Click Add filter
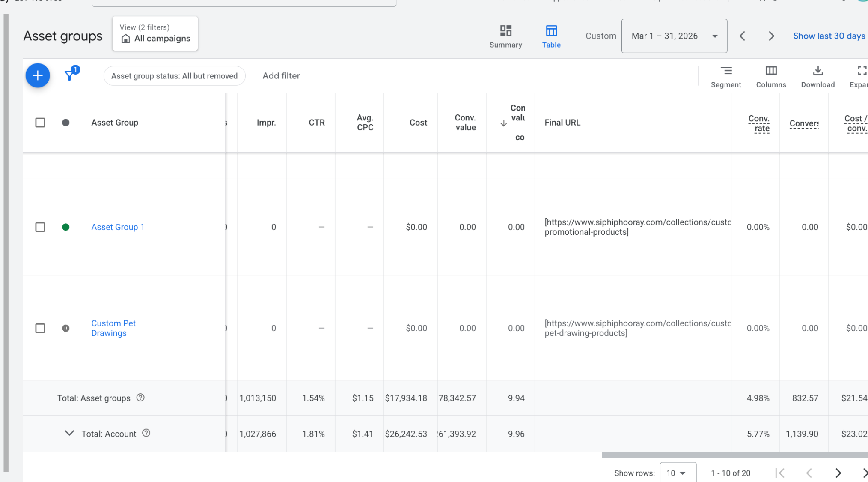This screenshot has width=868, height=482. [x=281, y=76]
